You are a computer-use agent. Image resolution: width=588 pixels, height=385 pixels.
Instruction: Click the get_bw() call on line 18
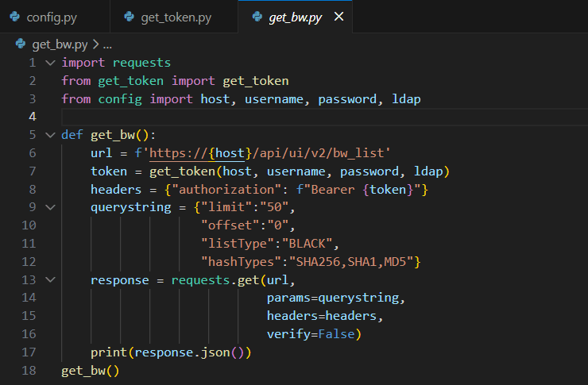pyautogui.click(x=91, y=371)
